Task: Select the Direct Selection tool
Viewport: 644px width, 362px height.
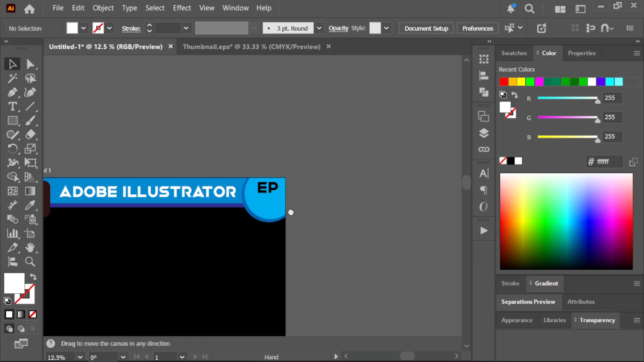Action: (30, 64)
